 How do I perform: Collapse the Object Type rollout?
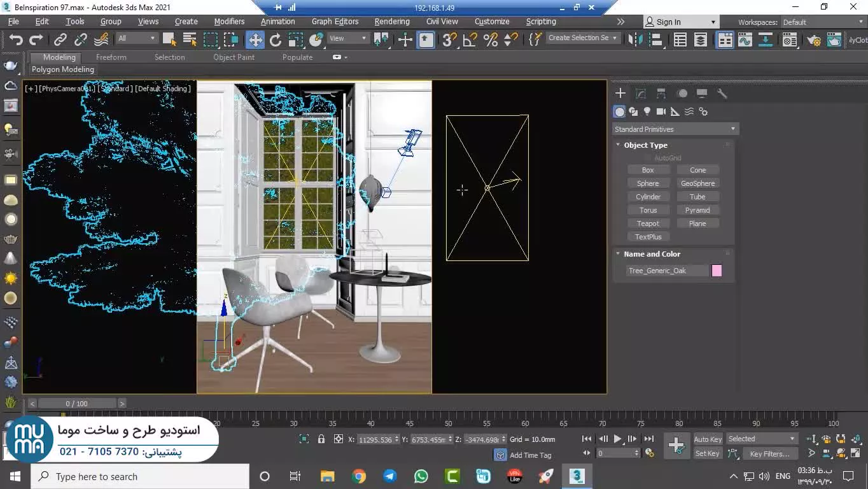click(x=645, y=145)
